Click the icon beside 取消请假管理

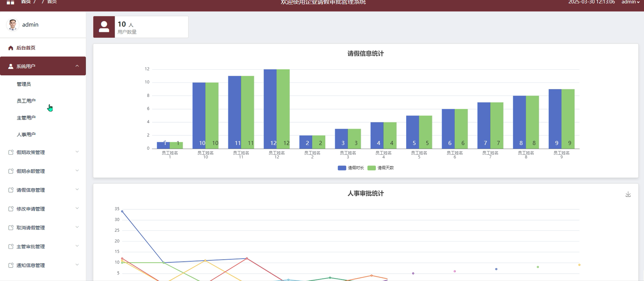coord(11,228)
